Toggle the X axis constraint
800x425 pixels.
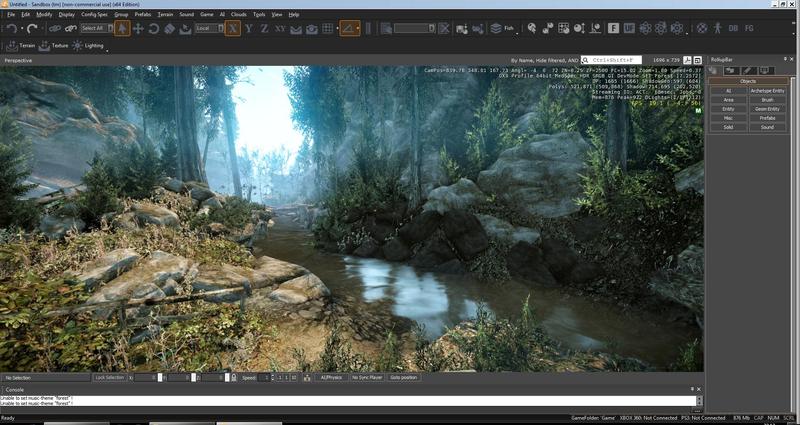coord(233,29)
